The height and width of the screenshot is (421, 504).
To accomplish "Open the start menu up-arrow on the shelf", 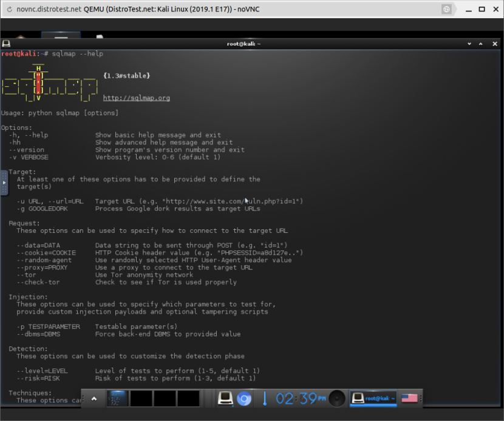I will (94, 399).
